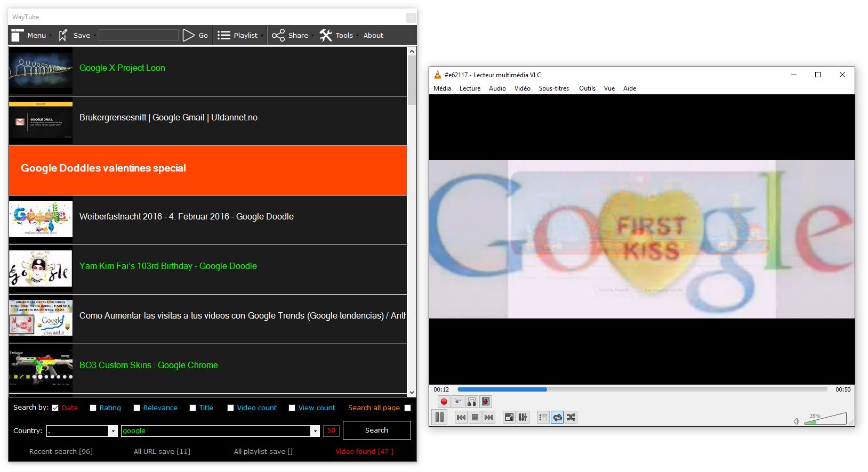Open the Lecture menu in VLC

[470, 88]
